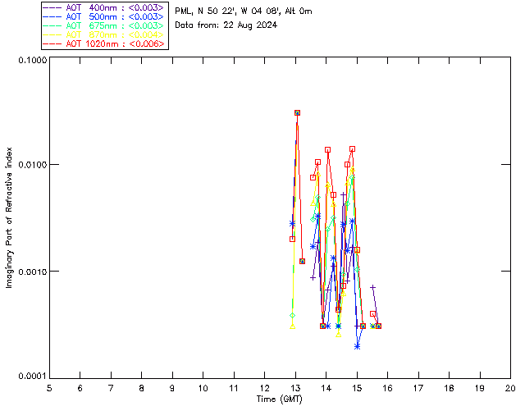Image resolution: width=525 pixels, height=420 pixels.
Task: Click the AOT 675nm legend entry
Action: 104,25
